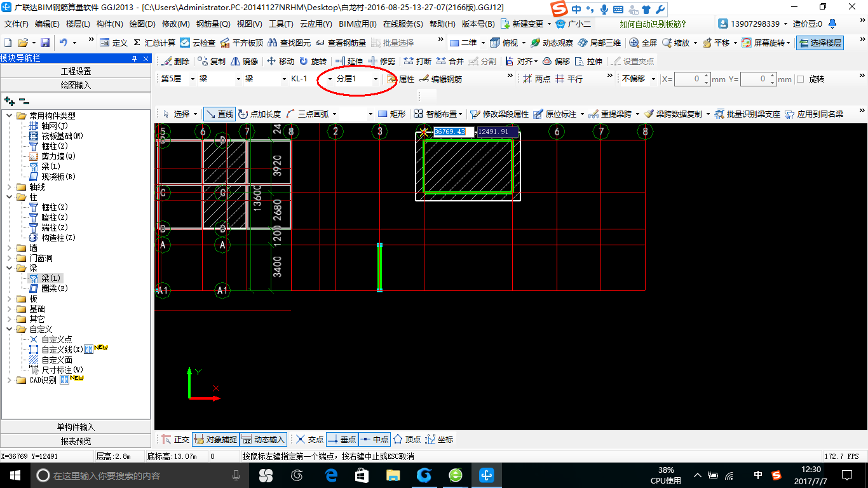Open the 钢筋量(Q) menu
Image resolution: width=868 pixels, height=488 pixels.
click(213, 24)
